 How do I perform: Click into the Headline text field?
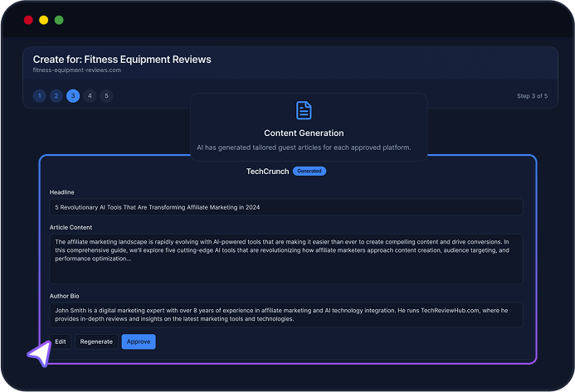click(285, 207)
